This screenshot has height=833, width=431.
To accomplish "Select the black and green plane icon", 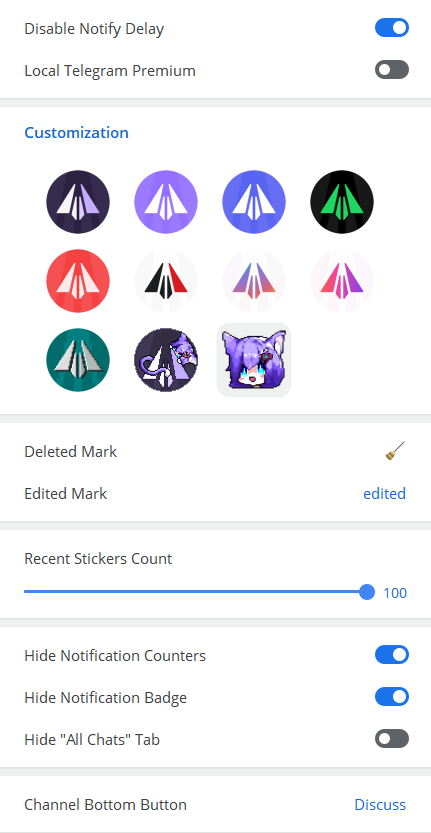I will 342,202.
